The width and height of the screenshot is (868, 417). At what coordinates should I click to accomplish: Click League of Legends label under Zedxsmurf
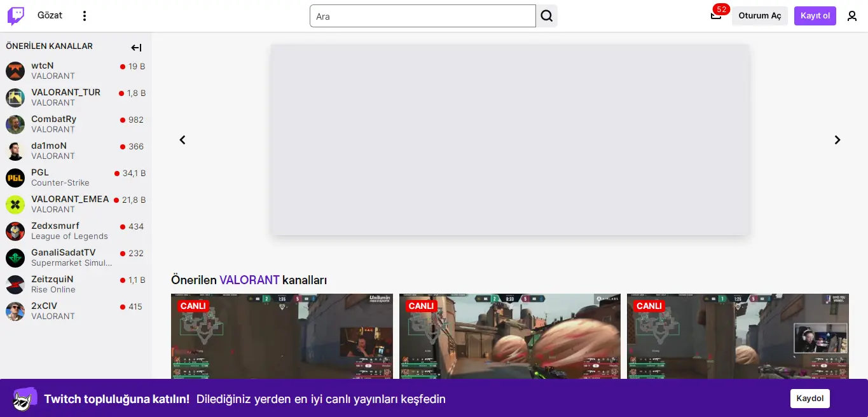tap(69, 236)
